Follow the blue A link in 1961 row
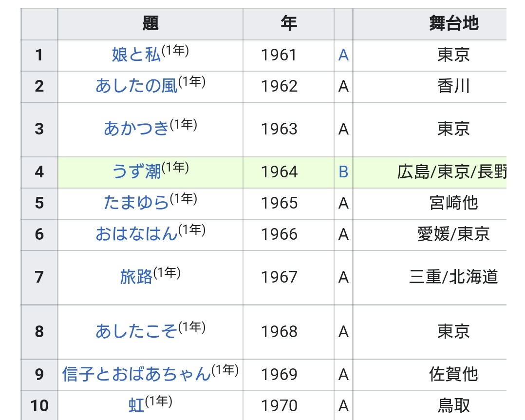This screenshot has width=525, height=420. [x=343, y=55]
